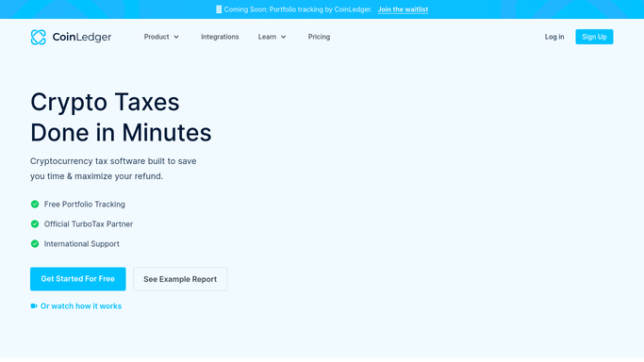The height and width of the screenshot is (362, 644).
Task: Click green checkmark beside Official TurboTax Partner
Action: point(35,223)
